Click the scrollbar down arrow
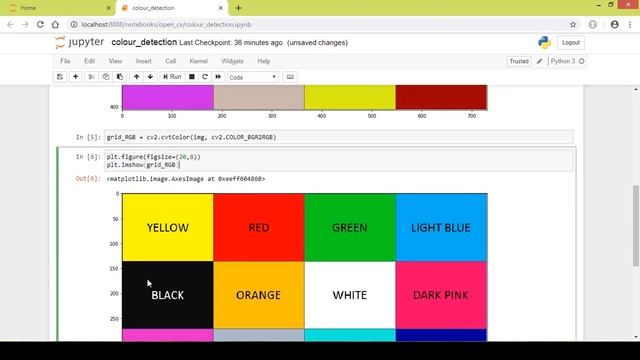 636,337
